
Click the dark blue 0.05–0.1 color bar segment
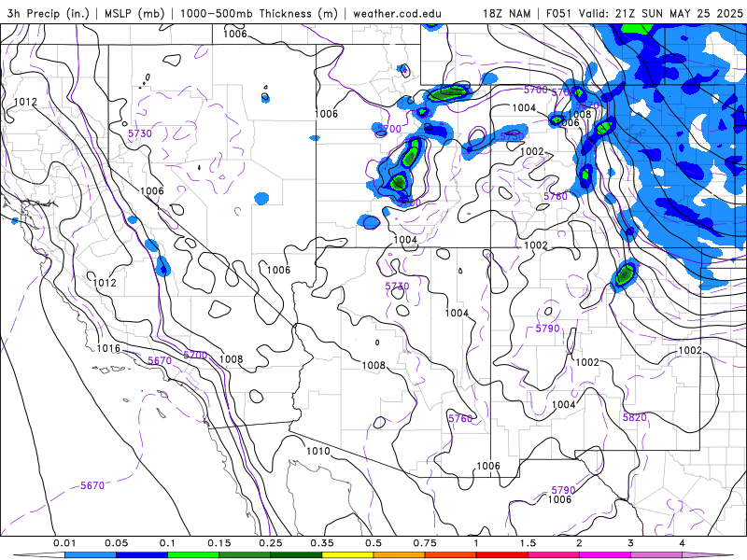(x=142, y=555)
